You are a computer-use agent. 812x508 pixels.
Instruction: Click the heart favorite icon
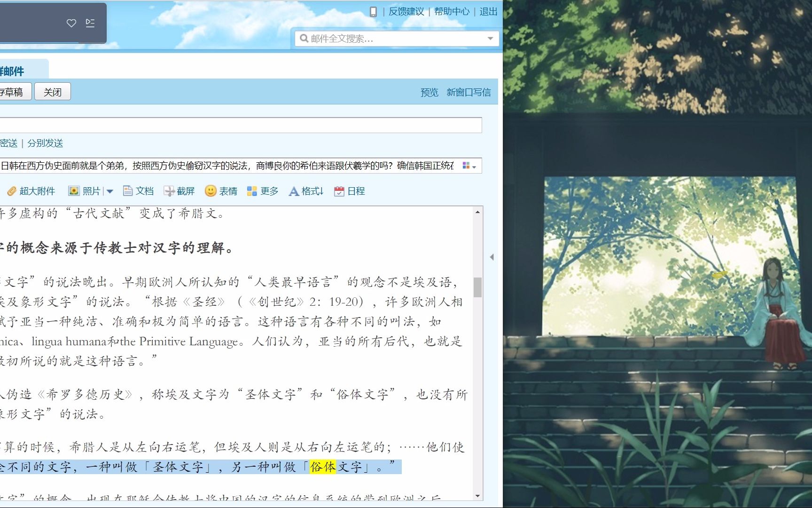click(x=71, y=23)
